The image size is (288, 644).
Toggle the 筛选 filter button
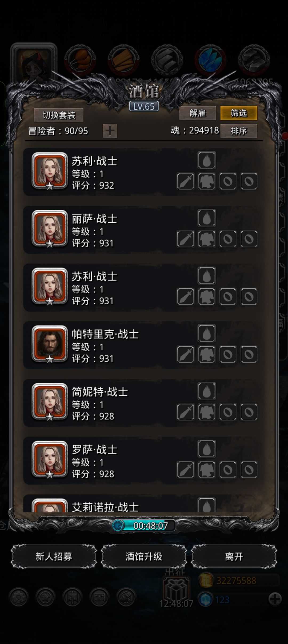239,113
